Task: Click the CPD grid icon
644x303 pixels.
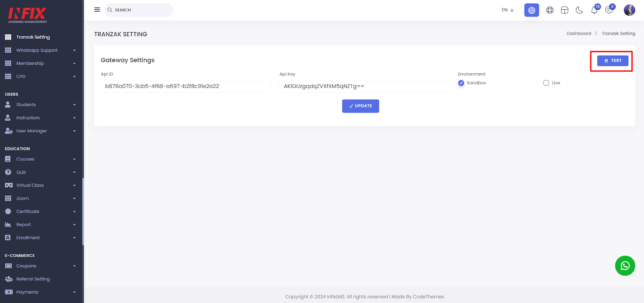Action: coord(8,76)
